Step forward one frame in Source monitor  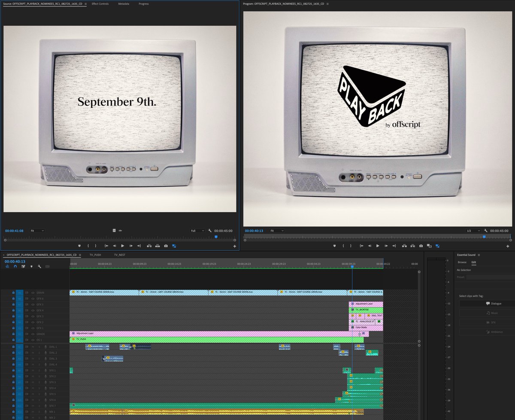(x=131, y=246)
